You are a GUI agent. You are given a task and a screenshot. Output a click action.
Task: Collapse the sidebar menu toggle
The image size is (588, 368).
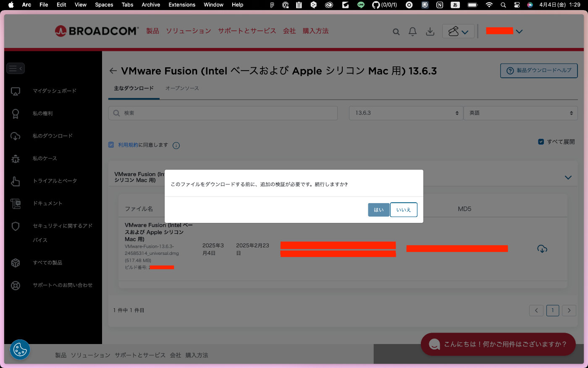click(x=16, y=68)
